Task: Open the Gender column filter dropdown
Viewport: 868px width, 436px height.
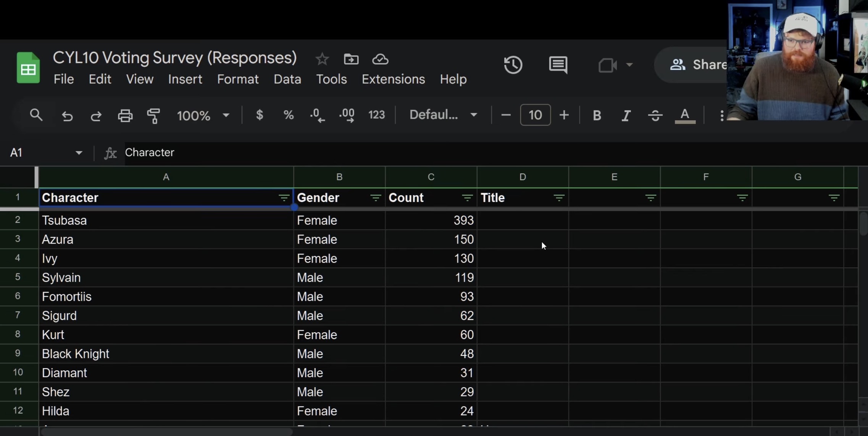Action: point(376,198)
